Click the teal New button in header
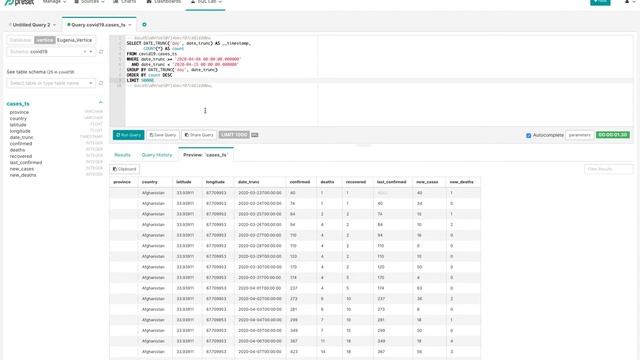 click(600, 2)
